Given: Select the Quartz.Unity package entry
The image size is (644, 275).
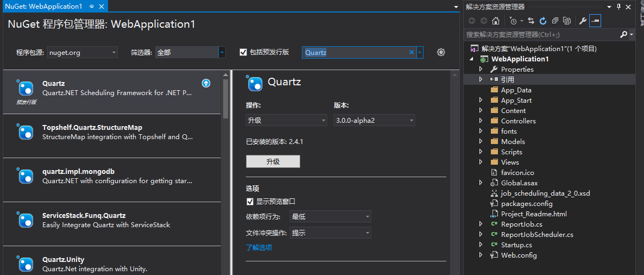Looking at the screenshot, I should [x=112, y=261].
